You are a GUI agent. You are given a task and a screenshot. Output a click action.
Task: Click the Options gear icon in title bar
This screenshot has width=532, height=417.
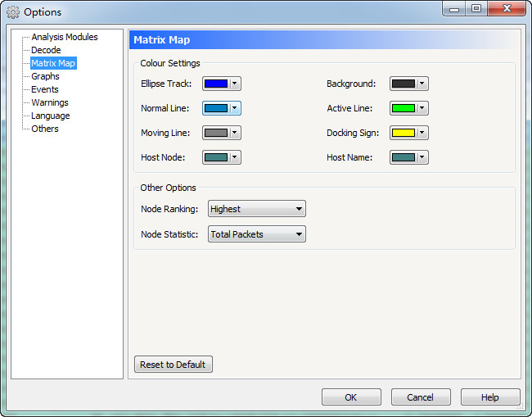pos(13,12)
